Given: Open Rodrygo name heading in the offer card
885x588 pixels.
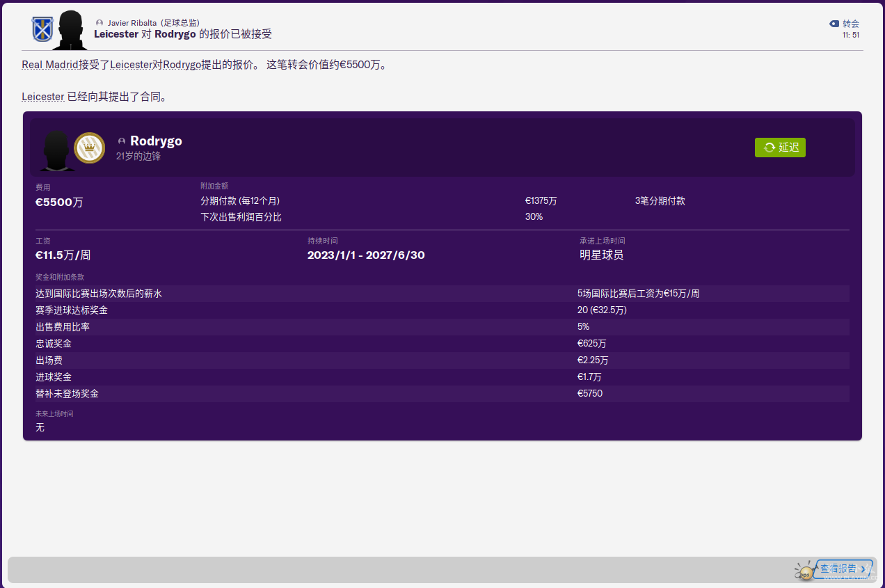Looking at the screenshot, I should tap(156, 141).
